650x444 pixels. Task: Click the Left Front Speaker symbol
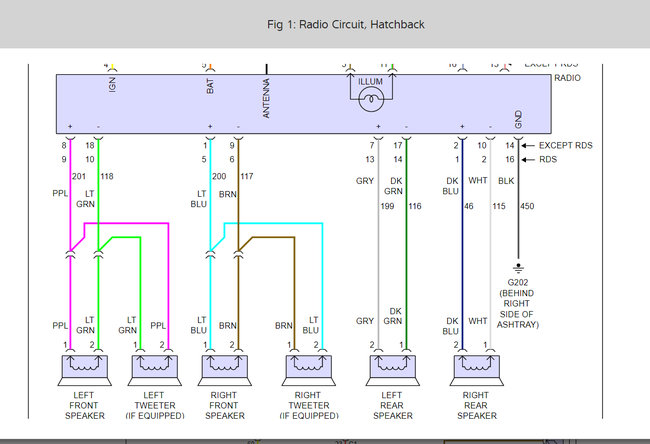coord(85,371)
